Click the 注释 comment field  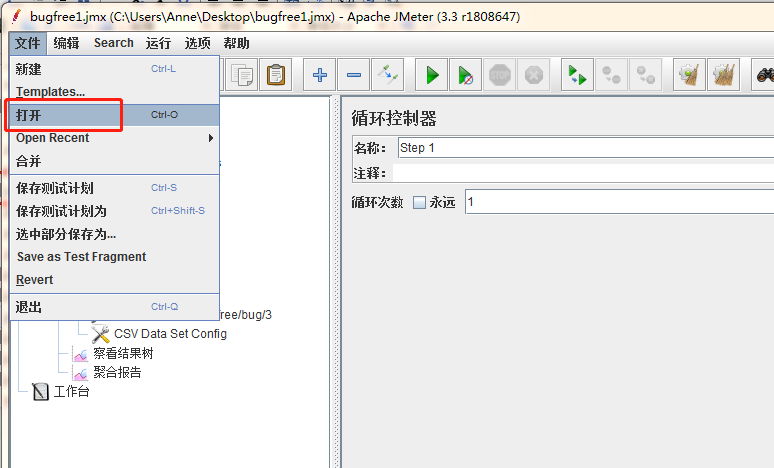point(583,173)
